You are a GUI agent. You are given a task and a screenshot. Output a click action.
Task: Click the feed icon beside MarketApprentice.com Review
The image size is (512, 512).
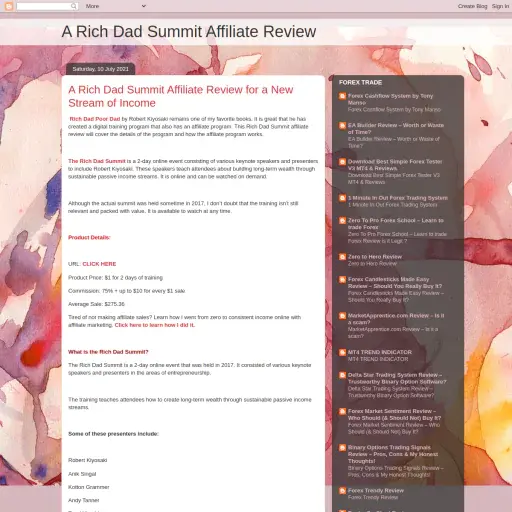(342, 316)
